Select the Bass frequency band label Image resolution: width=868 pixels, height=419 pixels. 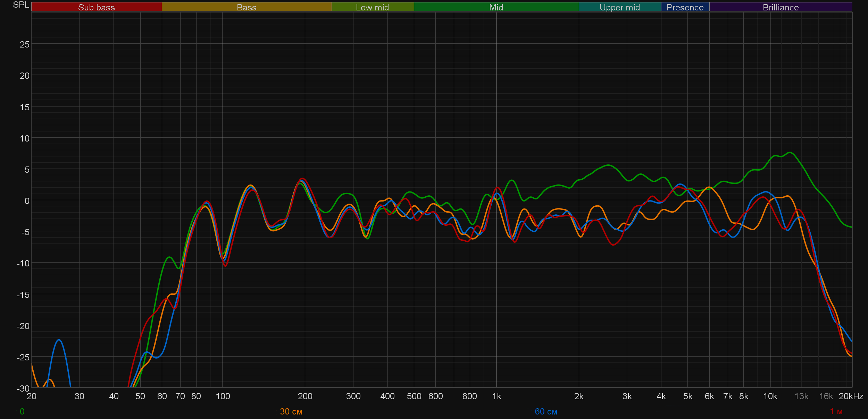tap(247, 7)
